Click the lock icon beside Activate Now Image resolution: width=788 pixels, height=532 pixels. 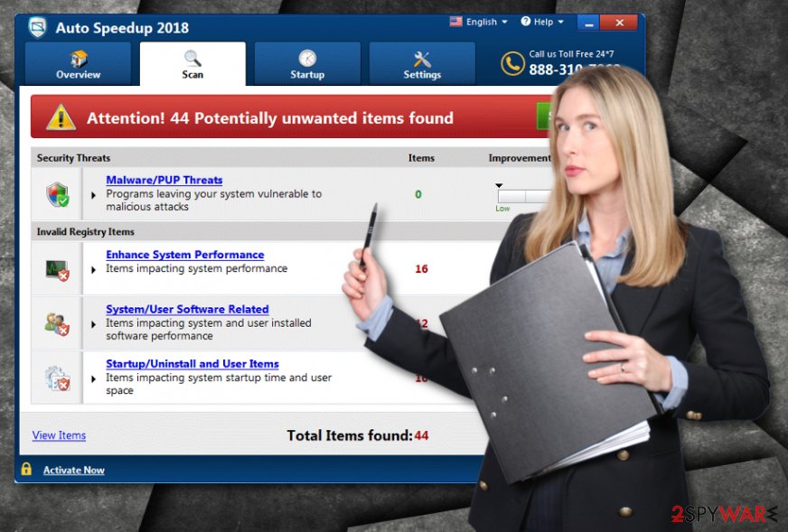(x=26, y=469)
